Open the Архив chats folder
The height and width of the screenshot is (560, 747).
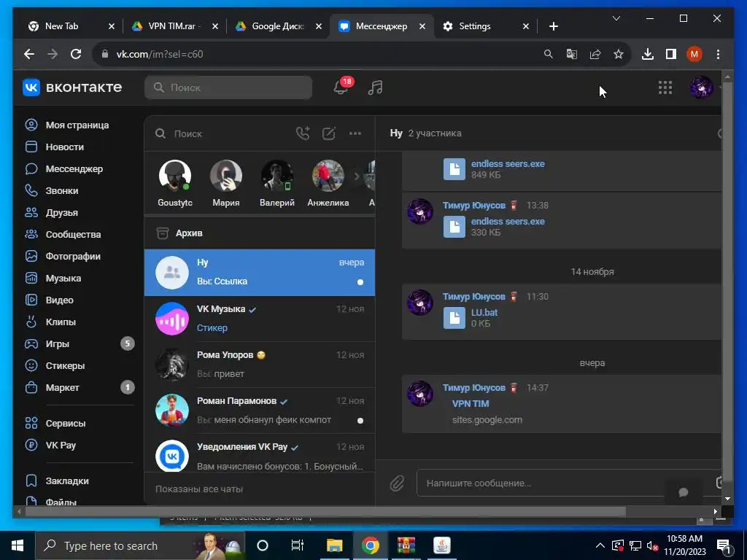point(260,233)
